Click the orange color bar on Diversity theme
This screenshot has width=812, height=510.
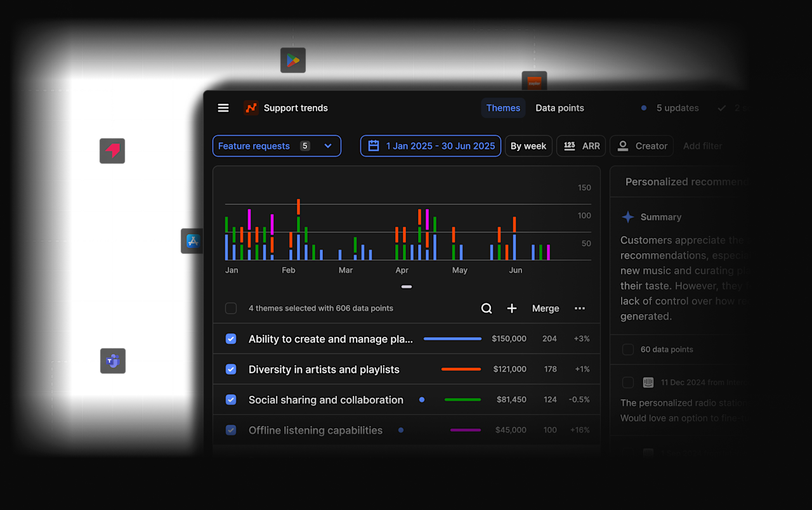(x=461, y=369)
